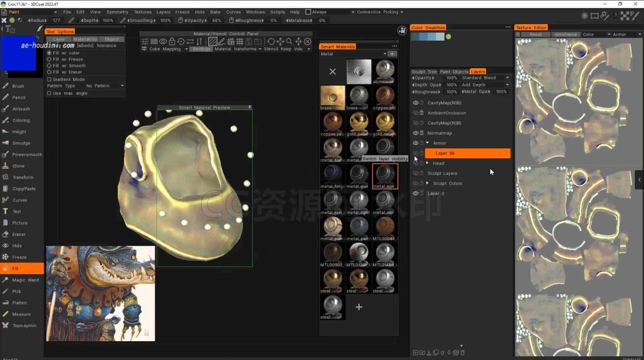Click the Wireframe button in Texture Editor
The height and width of the screenshot is (360, 644).
pyautogui.click(x=565, y=35)
